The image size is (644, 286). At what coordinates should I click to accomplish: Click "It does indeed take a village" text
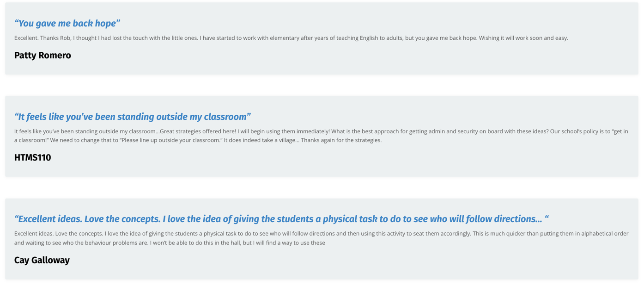click(261, 140)
